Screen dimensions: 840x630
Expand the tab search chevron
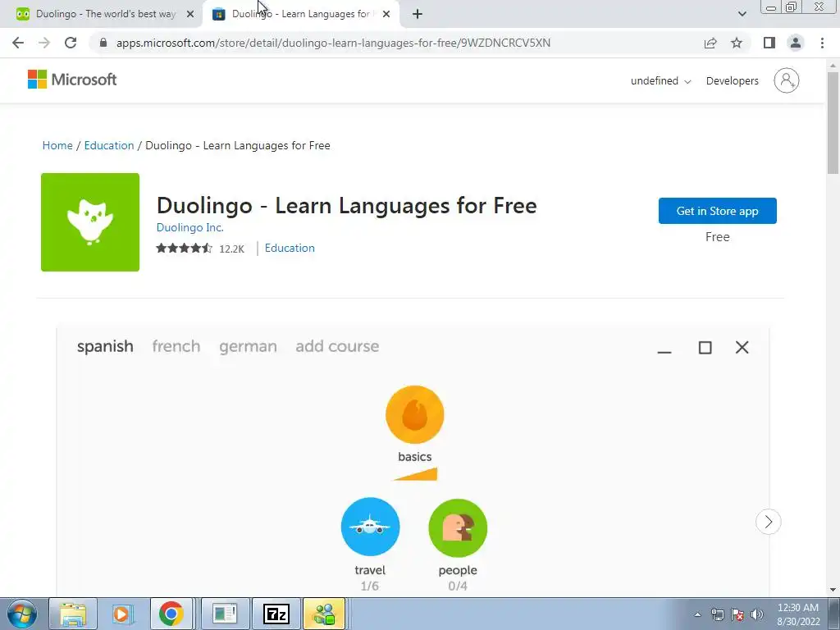point(742,14)
